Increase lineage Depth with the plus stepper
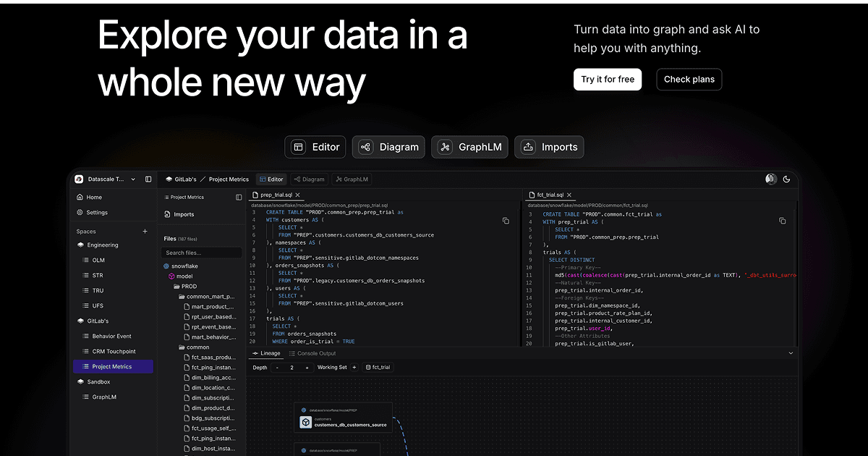The image size is (868, 456). click(307, 367)
